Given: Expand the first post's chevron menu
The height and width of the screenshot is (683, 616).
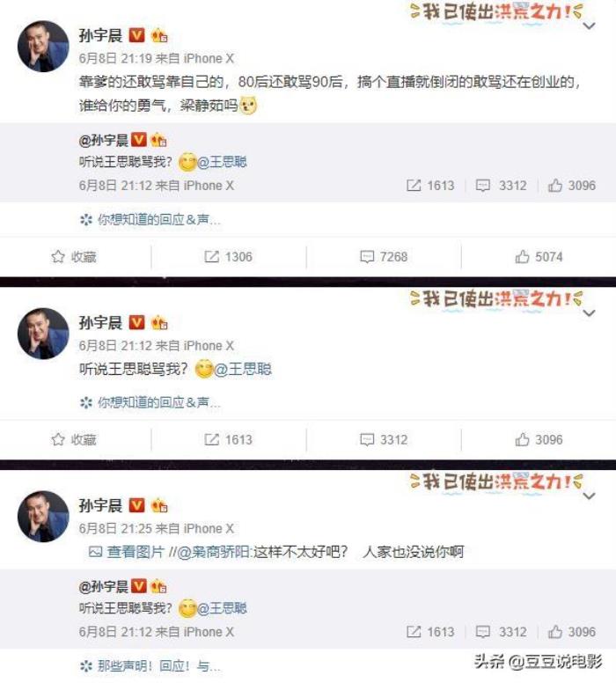Looking at the screenshot, I should tap(589, 26).
